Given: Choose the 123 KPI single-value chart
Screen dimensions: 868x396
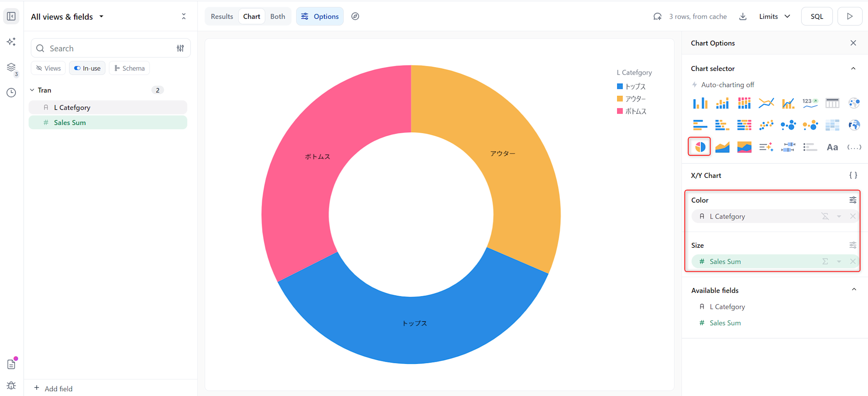Looking at the screenshot, I should point(810,103).
